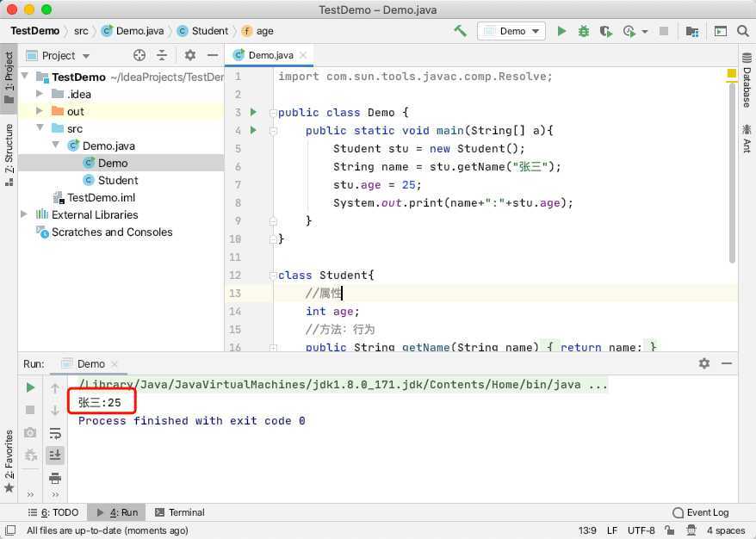The image size is (756, 539).
Task: Open Search Everywhere magnifier
Action: (743, 31)
